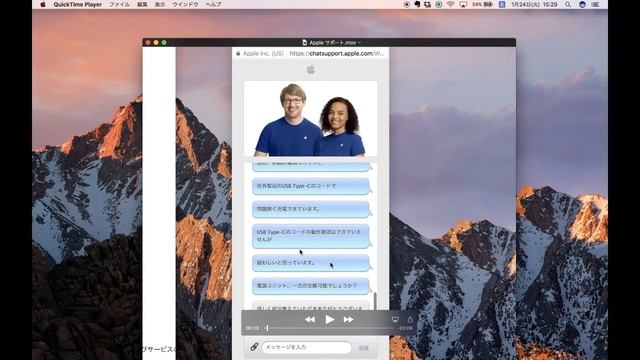Toggle the remaining time display
The width and height of the screenshot is (640, 360).
click(405, 328)
